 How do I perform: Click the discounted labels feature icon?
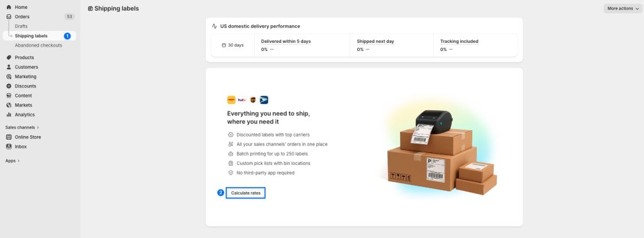tap(230, 134)
